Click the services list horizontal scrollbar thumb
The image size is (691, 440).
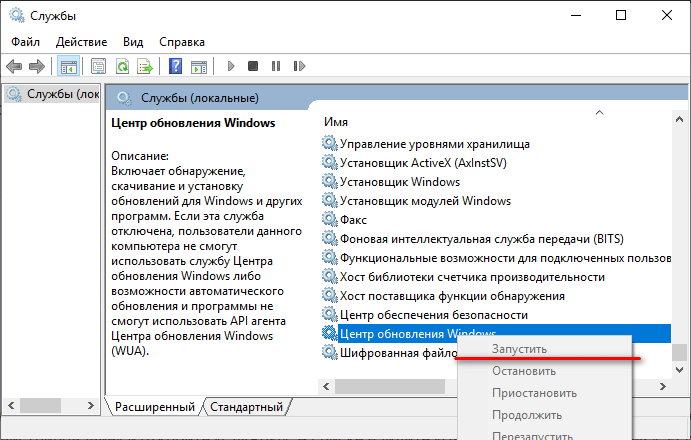point(390,387)
